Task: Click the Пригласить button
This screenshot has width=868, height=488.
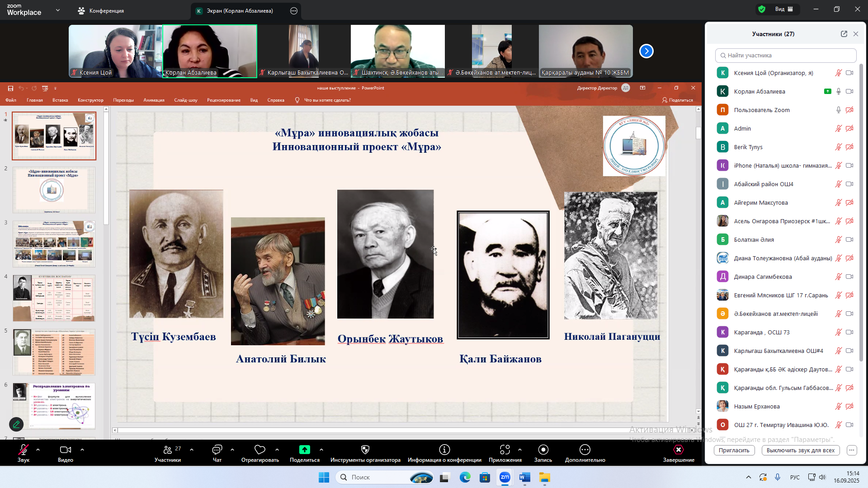Action: pos(734,450)
